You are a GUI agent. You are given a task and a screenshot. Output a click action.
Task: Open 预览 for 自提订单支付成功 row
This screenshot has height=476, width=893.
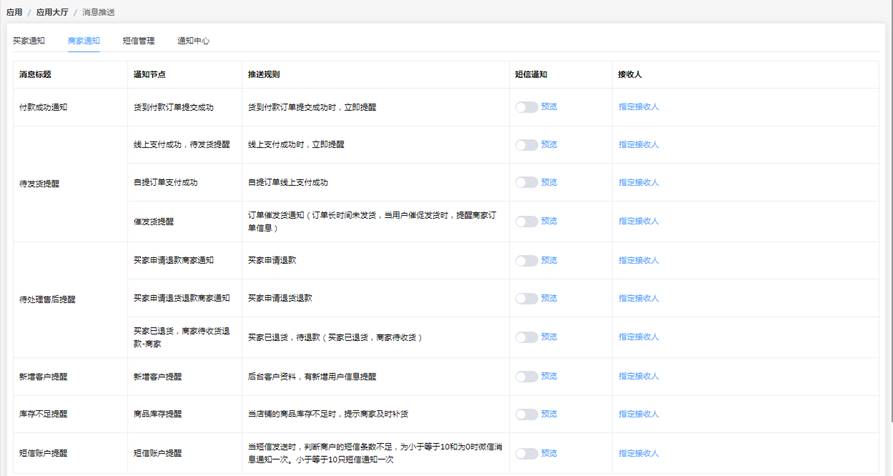(549, 182)
